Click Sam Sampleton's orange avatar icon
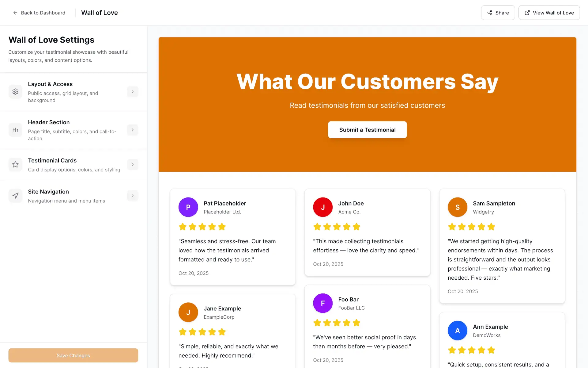This screenshot has height=368, width=588. coord(457,207)
